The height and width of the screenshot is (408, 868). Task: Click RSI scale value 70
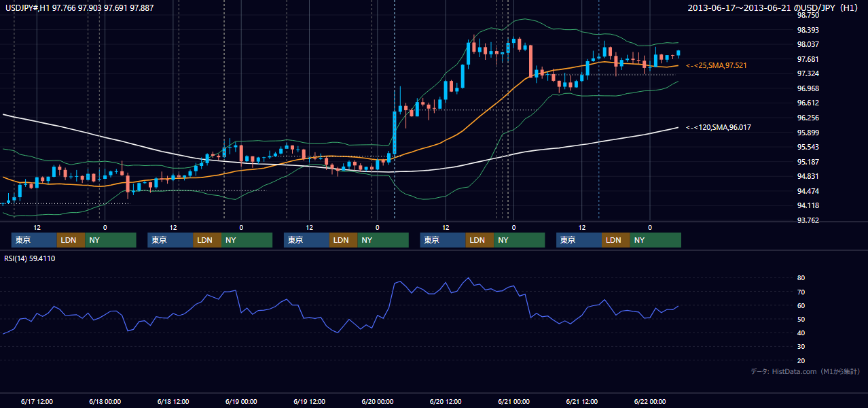tap(801, 292)
